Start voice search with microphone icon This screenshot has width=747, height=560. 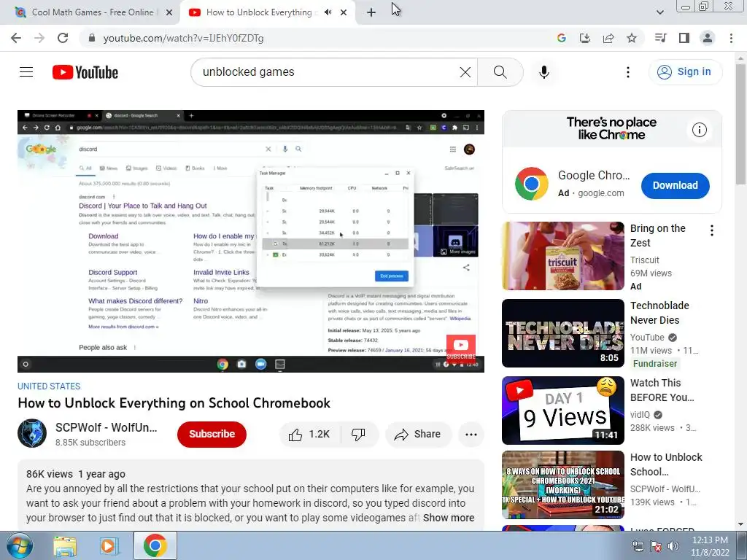[543, 72]
